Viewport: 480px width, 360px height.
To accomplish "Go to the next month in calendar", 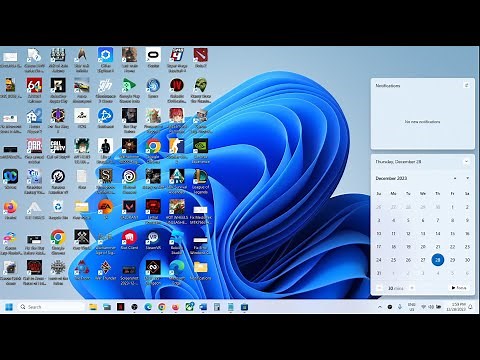I will pos(467,178).
